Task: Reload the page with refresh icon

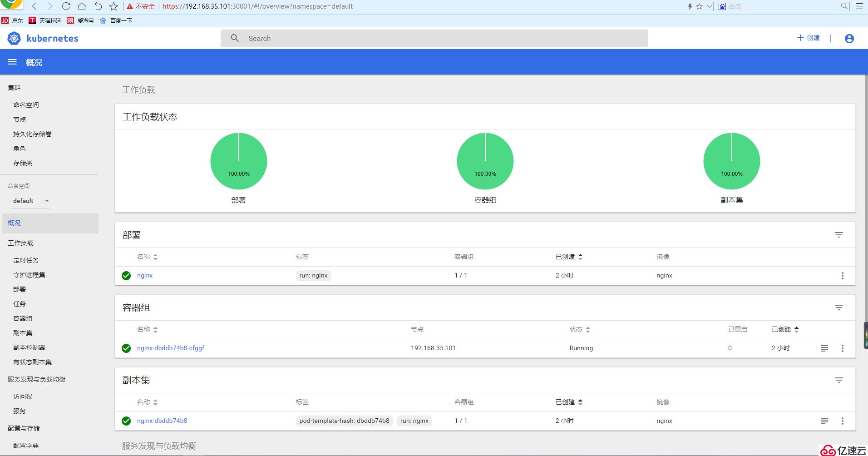Action: coord(66,6)
